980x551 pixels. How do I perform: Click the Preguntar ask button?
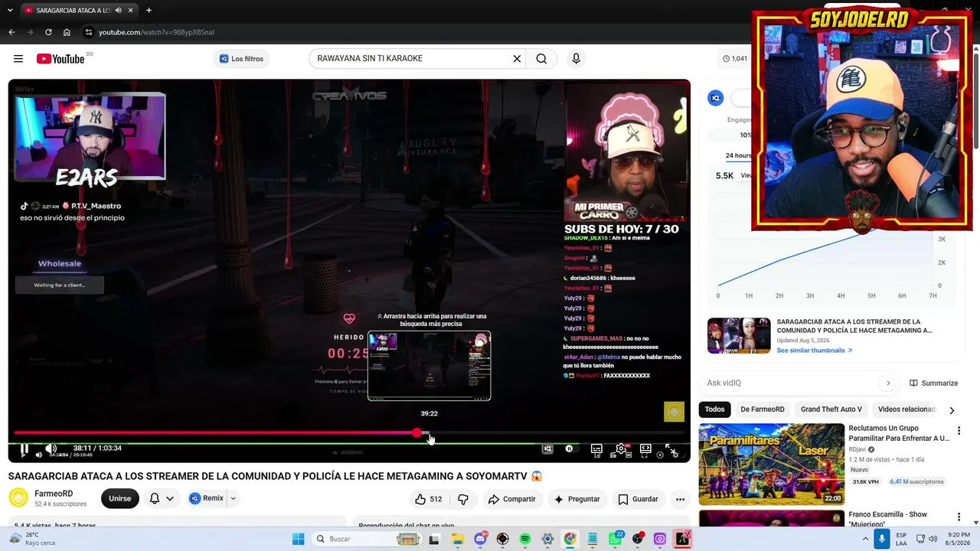(577, 499)
